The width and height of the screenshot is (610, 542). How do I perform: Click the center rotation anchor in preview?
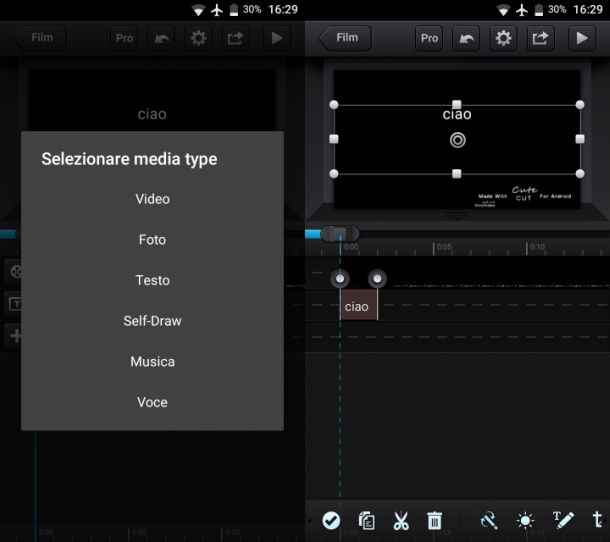458,140
